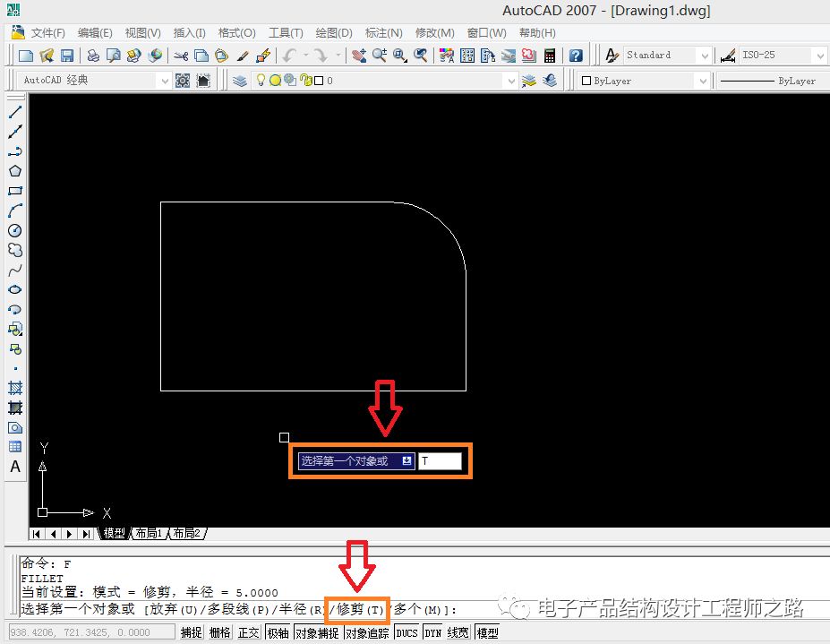The image size is (830, 644).
Task: Click the Zoom Window icon
Action: tap(400, 55)
